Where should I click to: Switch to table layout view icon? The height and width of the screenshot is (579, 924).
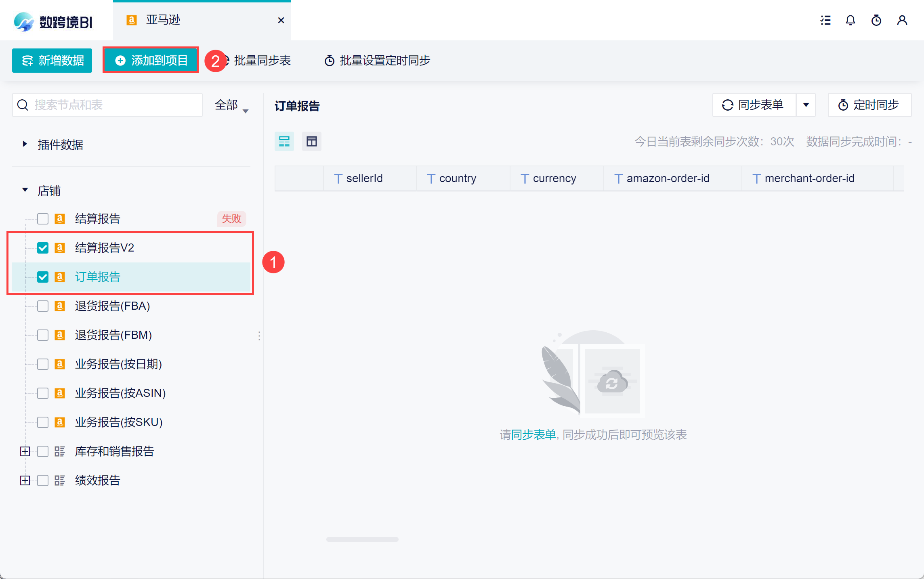[311, 141]
